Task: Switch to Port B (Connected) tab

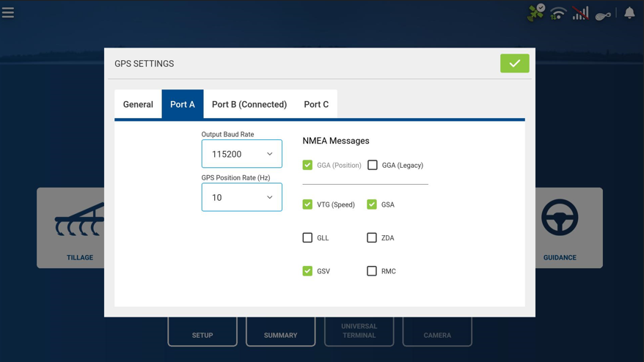Action: click(x=249, y=104)
